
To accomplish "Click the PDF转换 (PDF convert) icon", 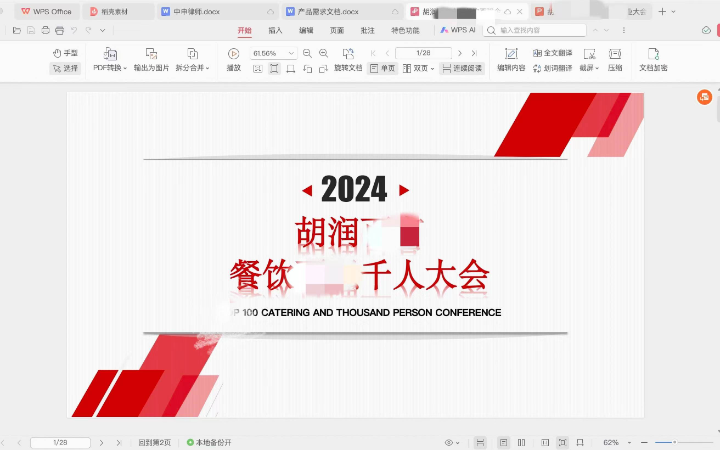I will click(x=110, y=53).
